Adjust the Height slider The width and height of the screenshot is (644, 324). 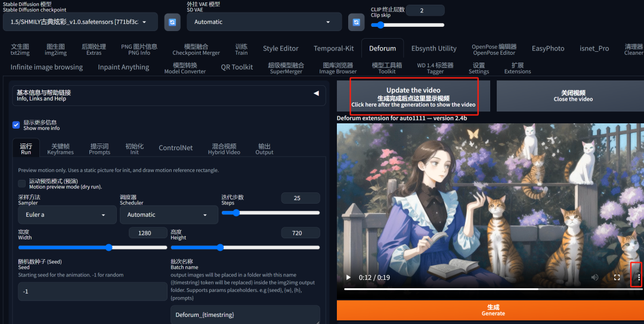click(x=245, y=247)
